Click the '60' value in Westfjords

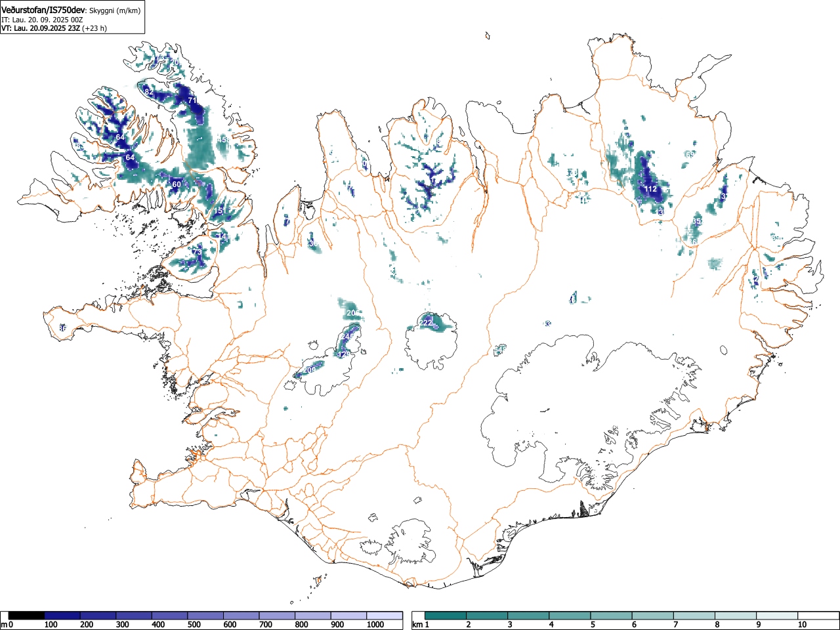(x=176, y=185)
